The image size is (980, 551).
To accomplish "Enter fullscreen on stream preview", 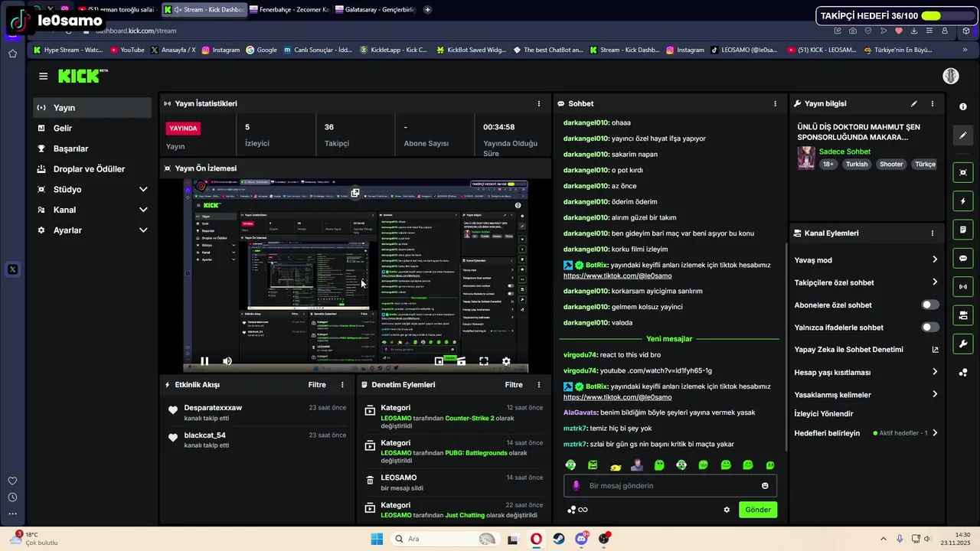I will click(x=484, y=361).
